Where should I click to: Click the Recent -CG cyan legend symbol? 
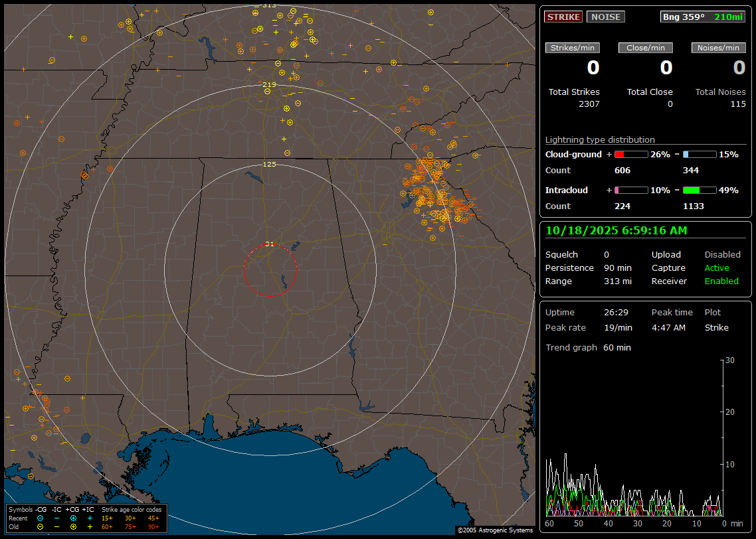pos(41,518)
